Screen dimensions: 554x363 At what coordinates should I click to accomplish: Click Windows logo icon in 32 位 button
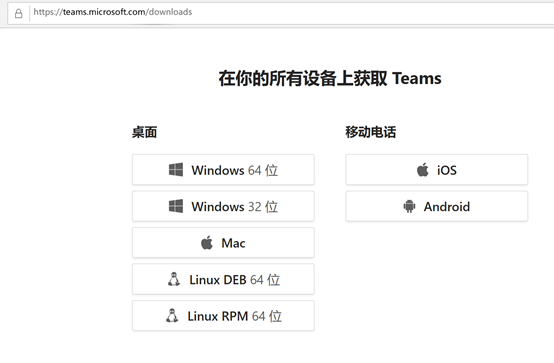(x=176, y=206)
